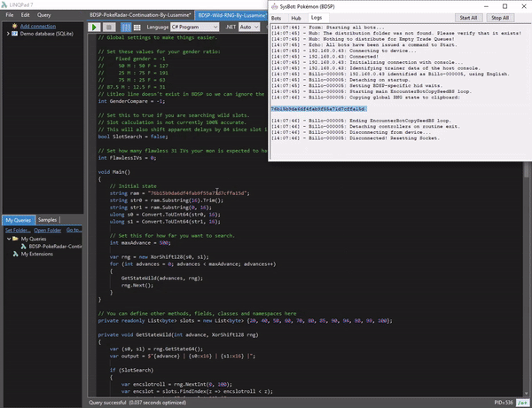
Task: Click the 'Disconnected! Resetting Socket' log line
Action: tap(356, 138)
